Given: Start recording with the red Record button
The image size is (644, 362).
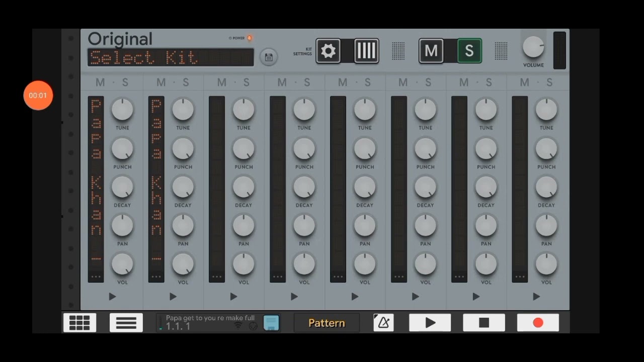Looking at the screenshot, I should [x=538, y=323].
